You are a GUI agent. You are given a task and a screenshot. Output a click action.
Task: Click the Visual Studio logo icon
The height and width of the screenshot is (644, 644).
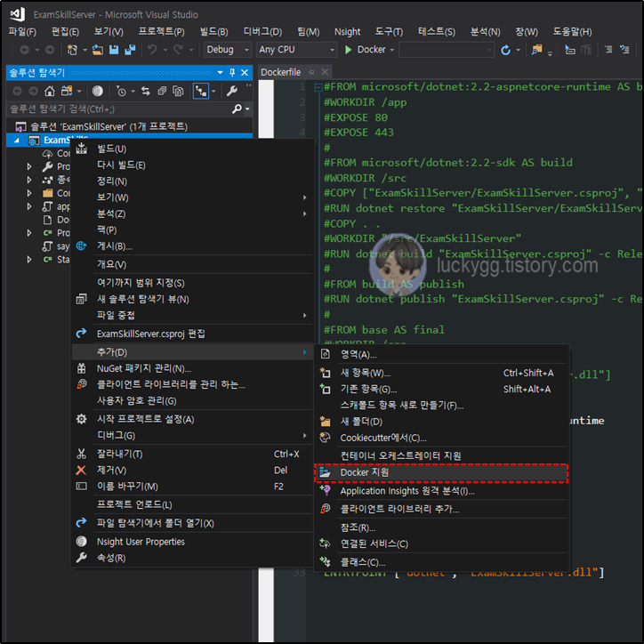pos(18,14)
